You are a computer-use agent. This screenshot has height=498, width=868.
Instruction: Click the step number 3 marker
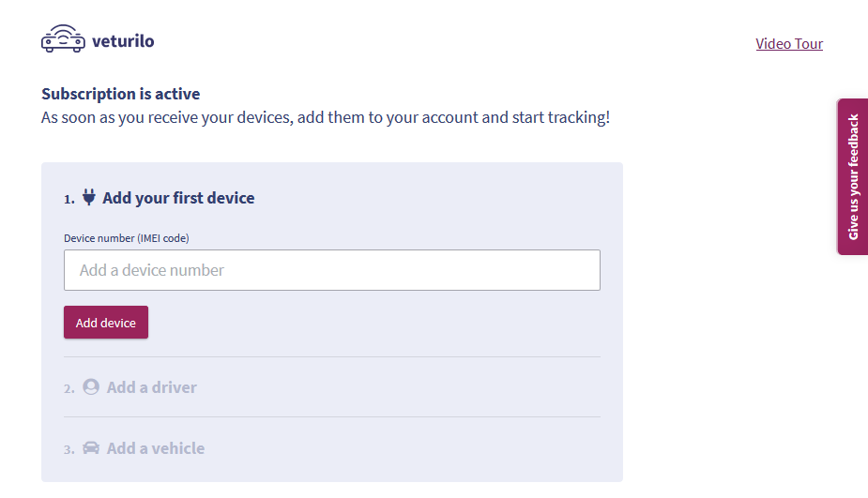[69, 449]
